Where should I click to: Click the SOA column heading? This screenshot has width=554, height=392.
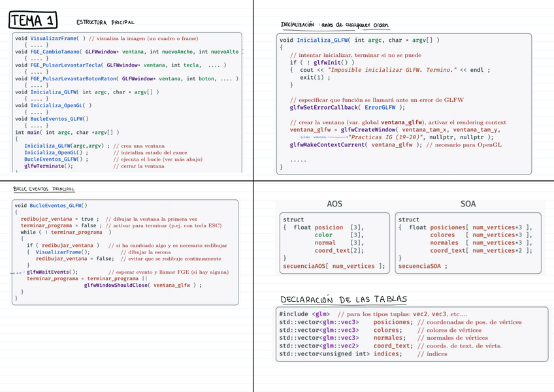[x=468, y=204]
